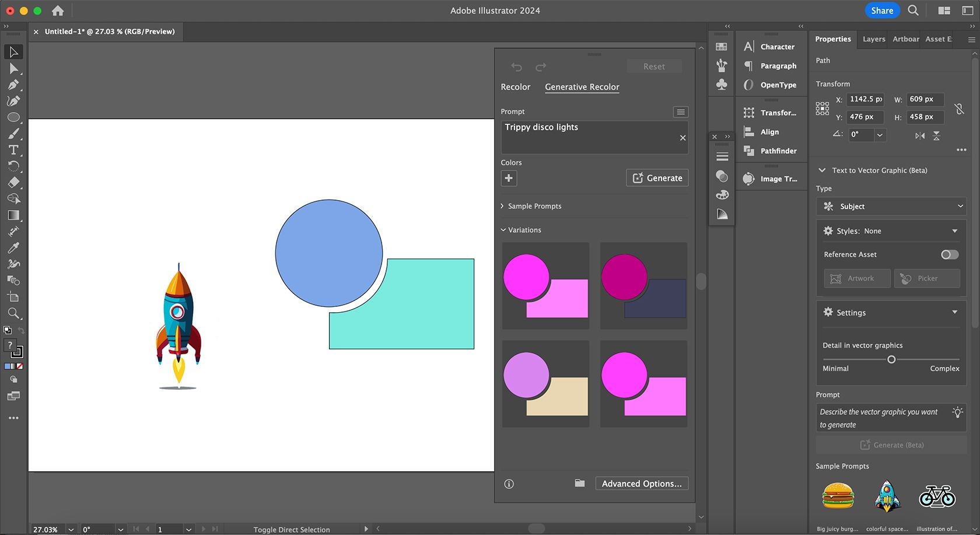
Task: Click the vector detail slider handle
Action: coord(891,359)
